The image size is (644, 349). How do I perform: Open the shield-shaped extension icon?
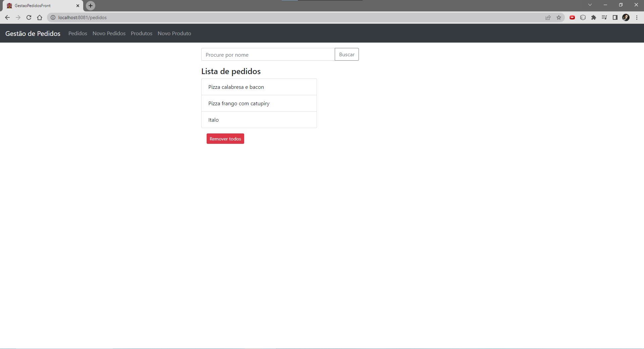[583, 17]
